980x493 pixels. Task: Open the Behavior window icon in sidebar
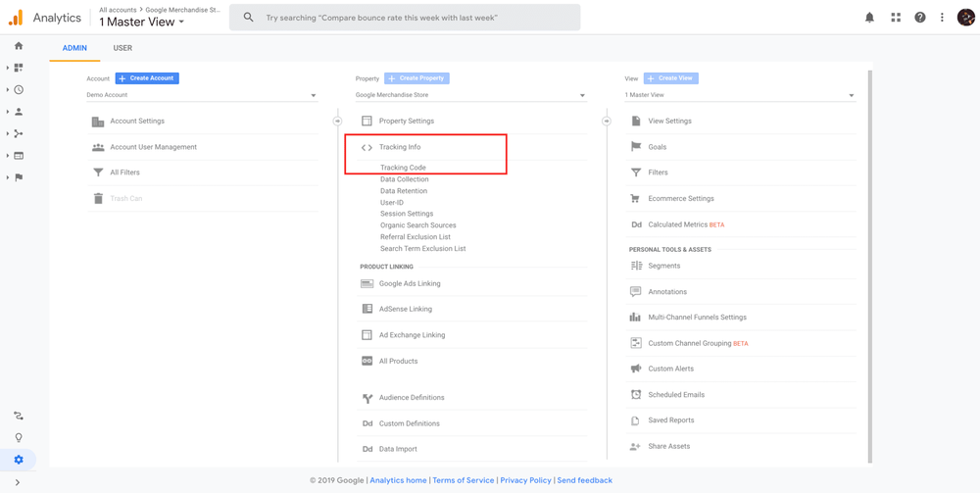click(x=18, y=156)
